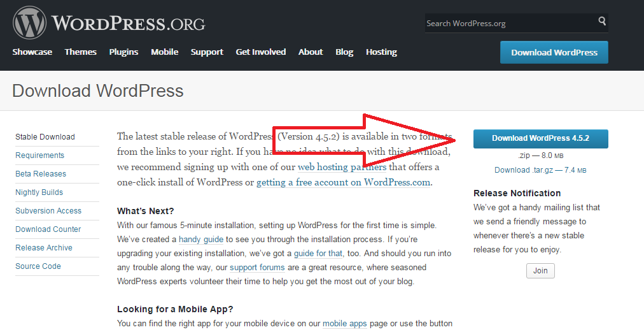Viewport: 644px width, 332px height.
Task: Open the About menu item
Action: (311, 52)
